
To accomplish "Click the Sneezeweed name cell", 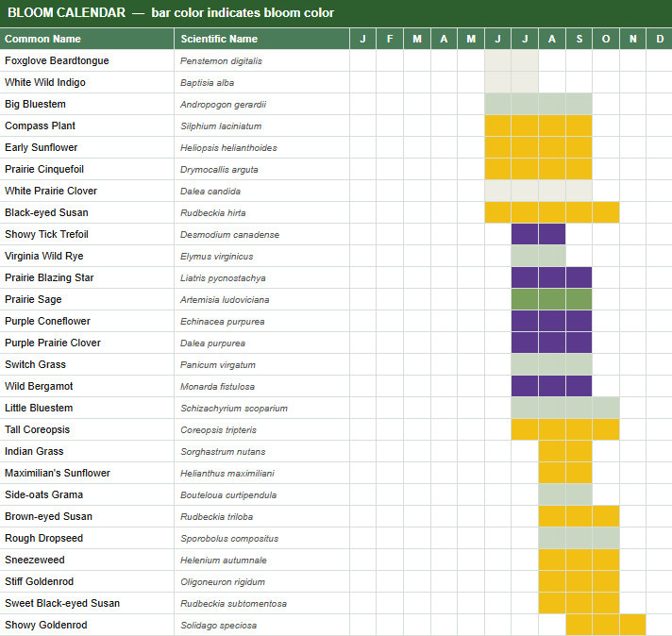I will (87, 561).
